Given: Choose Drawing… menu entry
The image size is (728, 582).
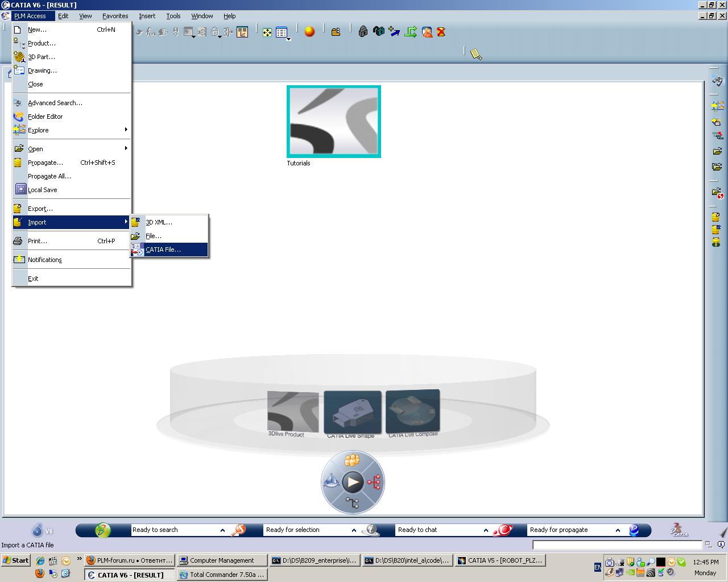Looking at the screenshot, I should coord(72,70).
